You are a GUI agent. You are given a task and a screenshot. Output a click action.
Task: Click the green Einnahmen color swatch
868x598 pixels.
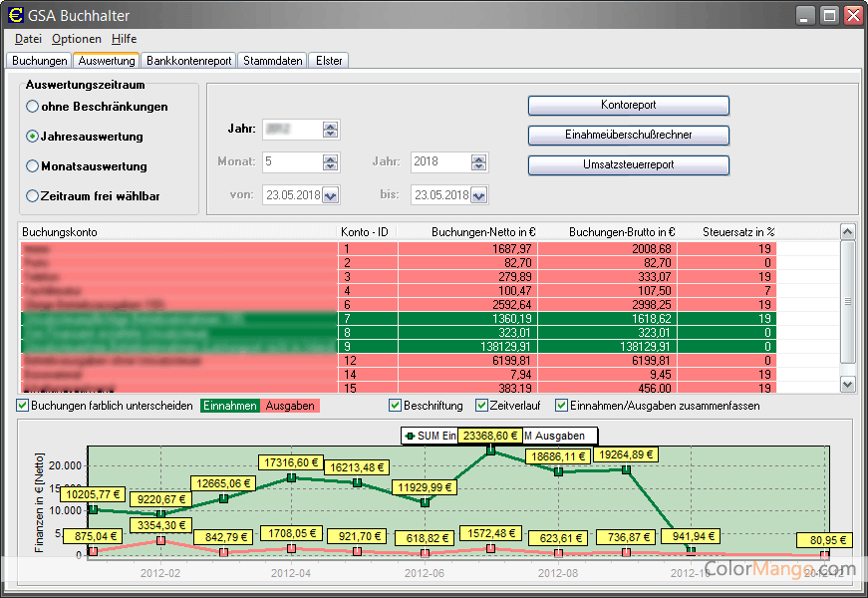[x=229, y=406]
